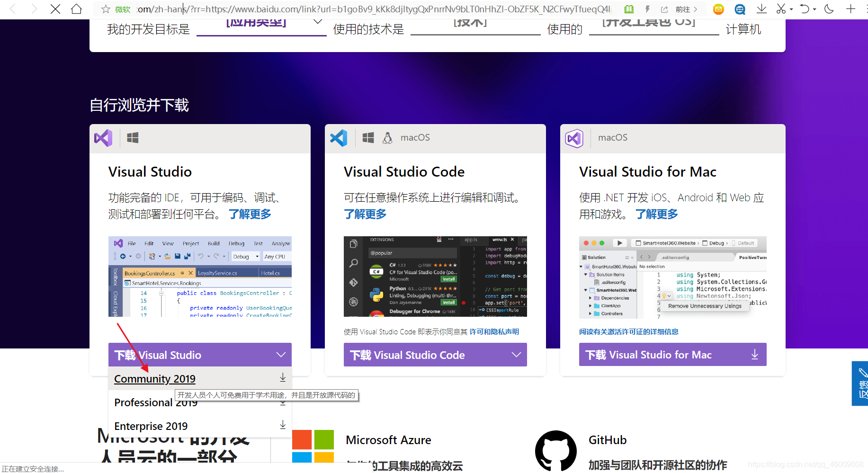
Task: Open the 应用类型 dropdown chevron
Action: (318, 22)
